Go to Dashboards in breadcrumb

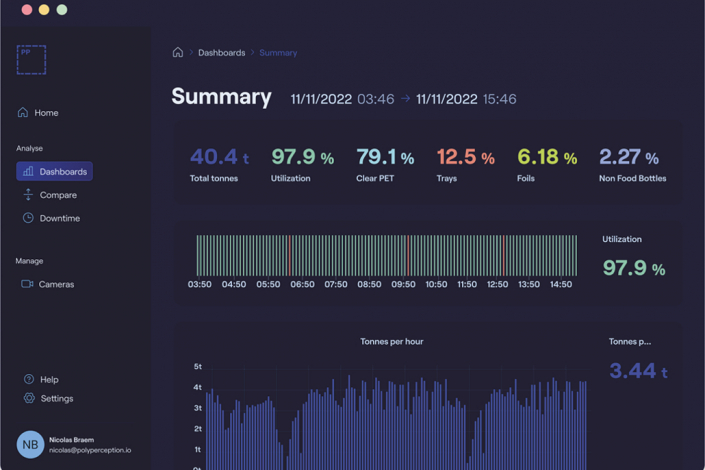tap(221, 53)
